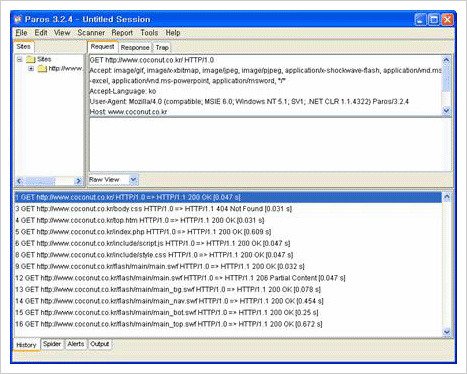
Task: Click in the empty request body area
Action: (x=270, y=144)
